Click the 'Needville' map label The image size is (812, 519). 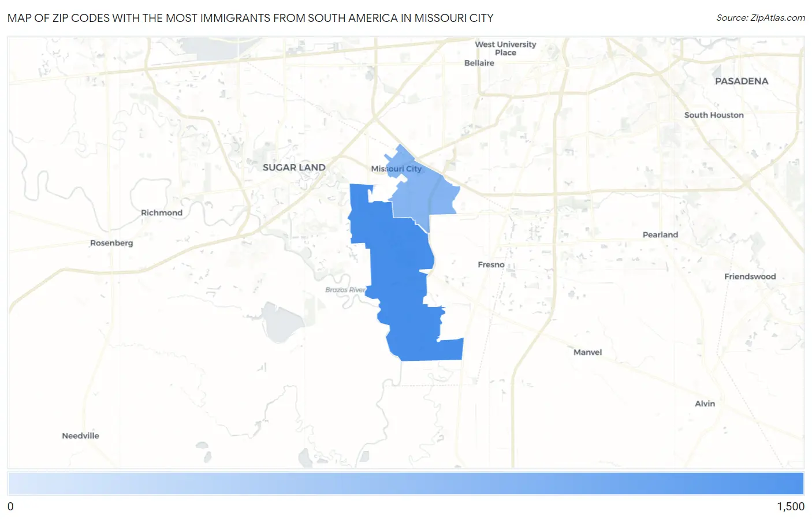81,436
